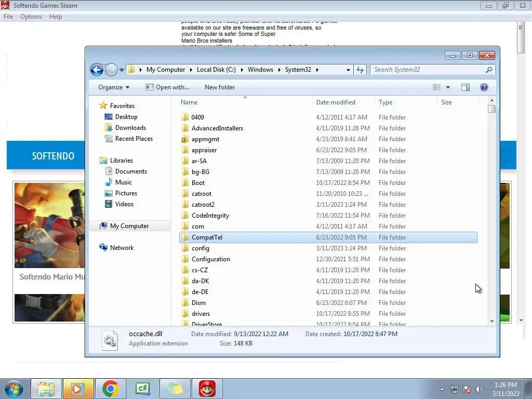Open Google Chrome from the taskbar

point(110,389)
